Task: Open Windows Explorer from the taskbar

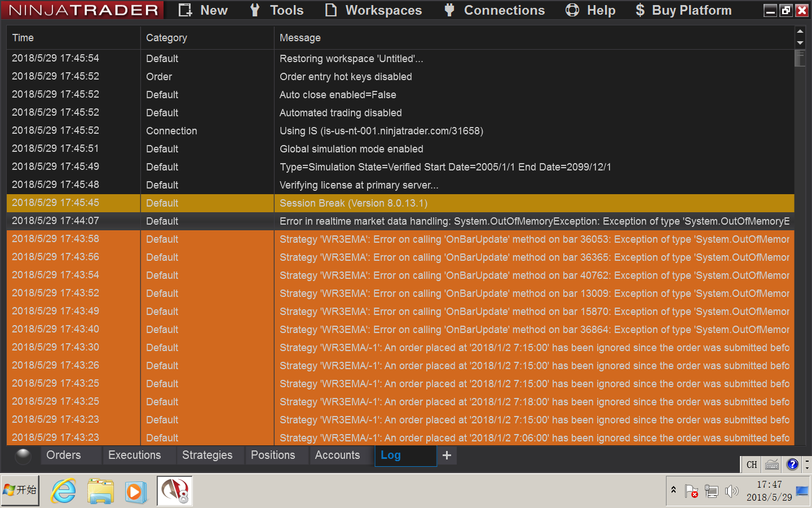Action: (100, 491)
